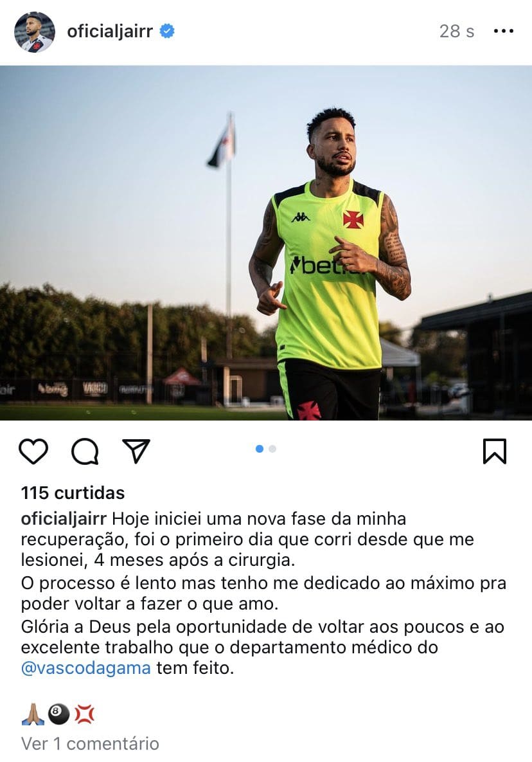Open the @vascodagama mention link

(x=86, y=668)
